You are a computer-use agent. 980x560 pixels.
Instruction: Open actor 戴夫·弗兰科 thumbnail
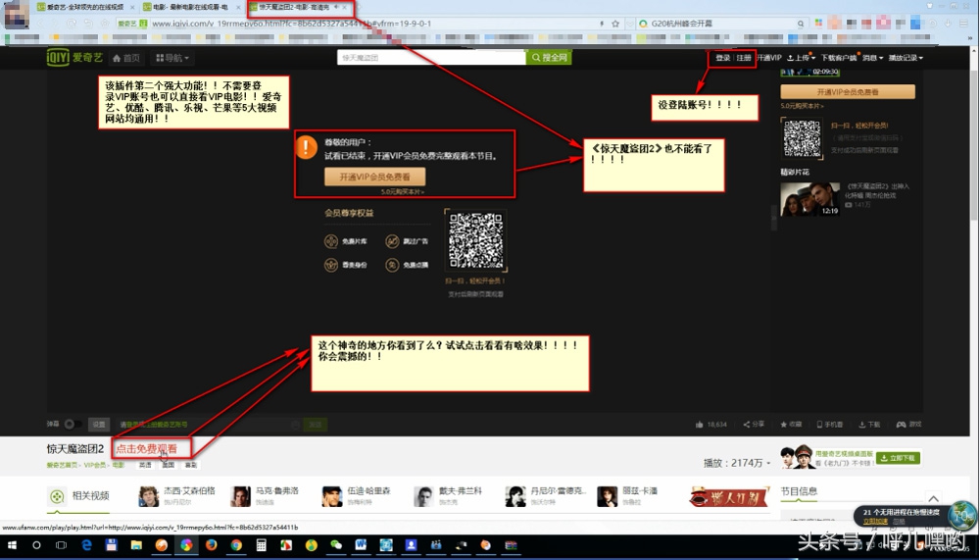423,496
